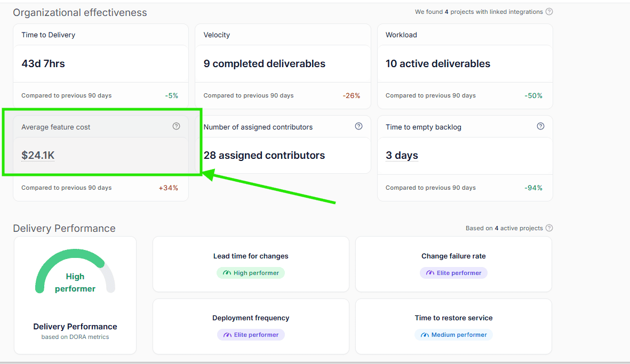The height and width of the screenshot is (364, 630).
Task: Click the +34% feature cost change value
Action: point(169,188)
